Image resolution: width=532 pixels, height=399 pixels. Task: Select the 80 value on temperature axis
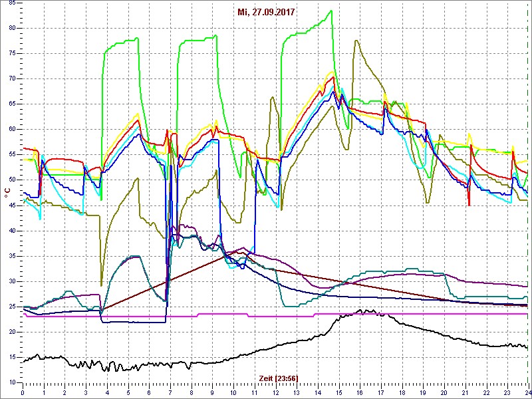tap(11, 28)
